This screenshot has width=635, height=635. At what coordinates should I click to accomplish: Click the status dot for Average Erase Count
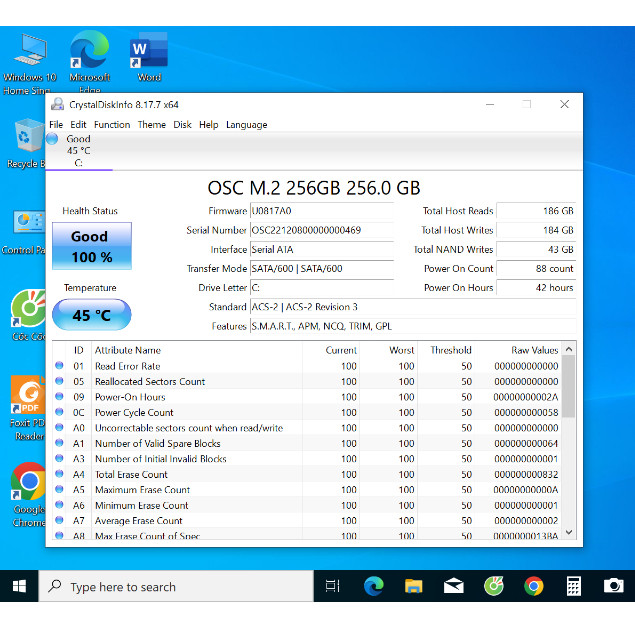click(x=59, y=520)
